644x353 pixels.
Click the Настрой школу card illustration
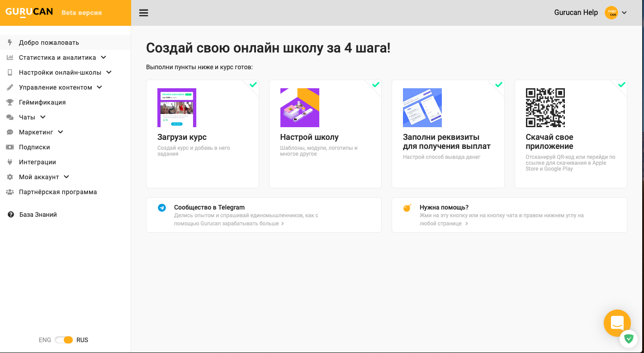click(x=299, y=108)
